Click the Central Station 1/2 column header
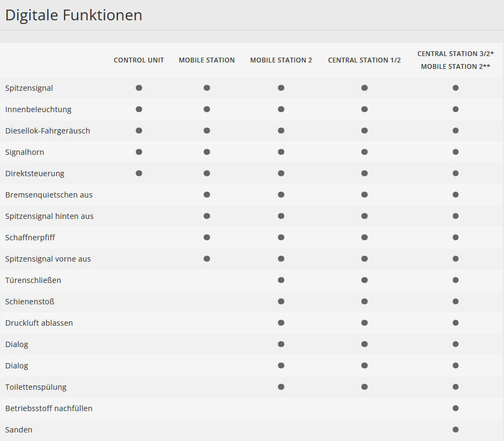Screen dimensions: 504x441 [365, 60]
